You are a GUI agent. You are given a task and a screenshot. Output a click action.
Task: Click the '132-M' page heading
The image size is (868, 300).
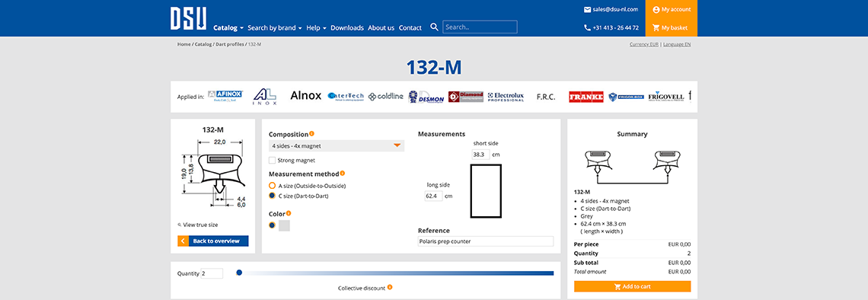click(434, 68)
